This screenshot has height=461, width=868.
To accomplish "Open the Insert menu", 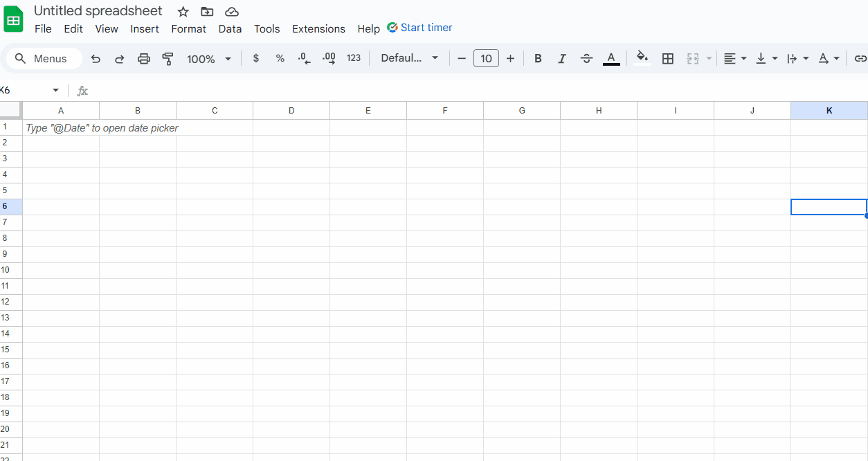I will [145, 29].
